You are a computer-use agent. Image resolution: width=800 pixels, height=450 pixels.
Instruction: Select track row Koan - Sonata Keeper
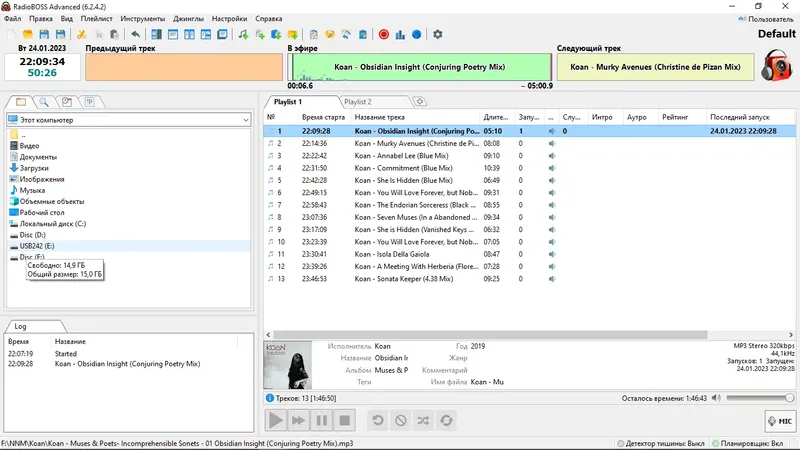530,279
